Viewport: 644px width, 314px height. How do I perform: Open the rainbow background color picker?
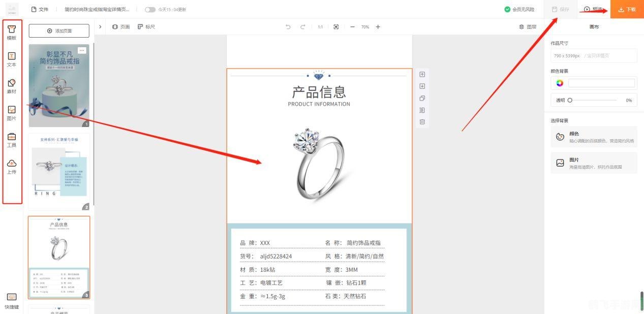(558, 82)
